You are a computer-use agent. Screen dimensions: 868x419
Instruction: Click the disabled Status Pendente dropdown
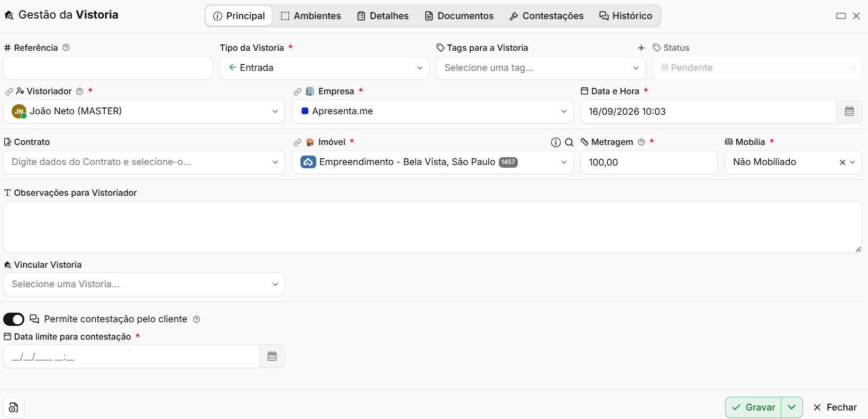(x=757, y=68)
